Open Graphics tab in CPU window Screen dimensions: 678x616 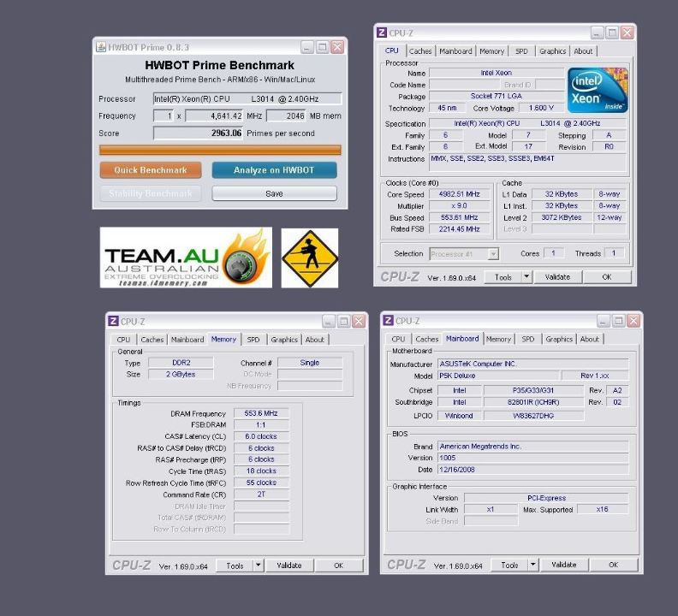pos(552,51)
